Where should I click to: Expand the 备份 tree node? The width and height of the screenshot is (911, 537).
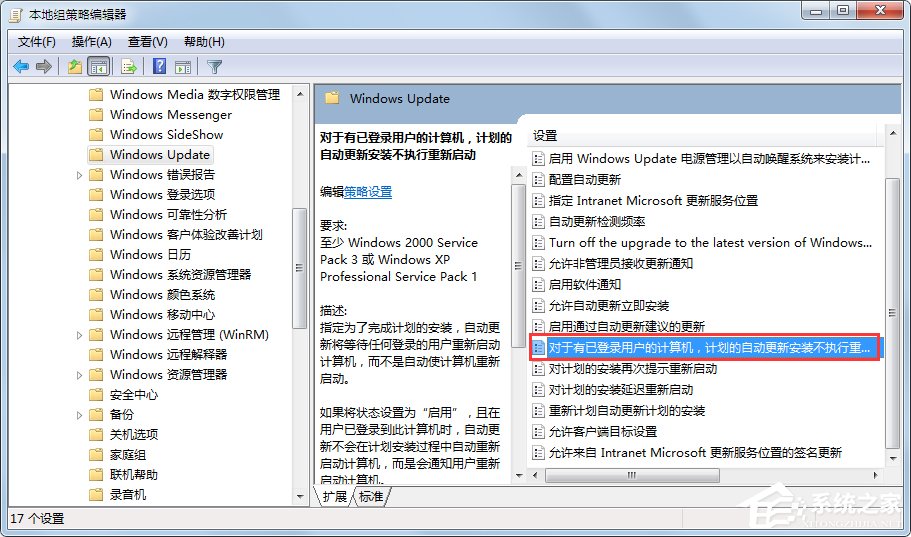click(80, 415)
